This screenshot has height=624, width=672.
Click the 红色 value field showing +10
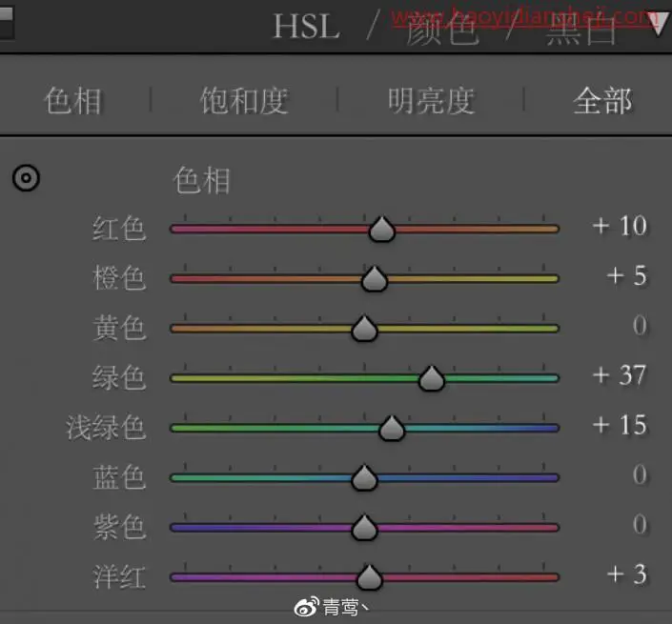pos(620,226)
